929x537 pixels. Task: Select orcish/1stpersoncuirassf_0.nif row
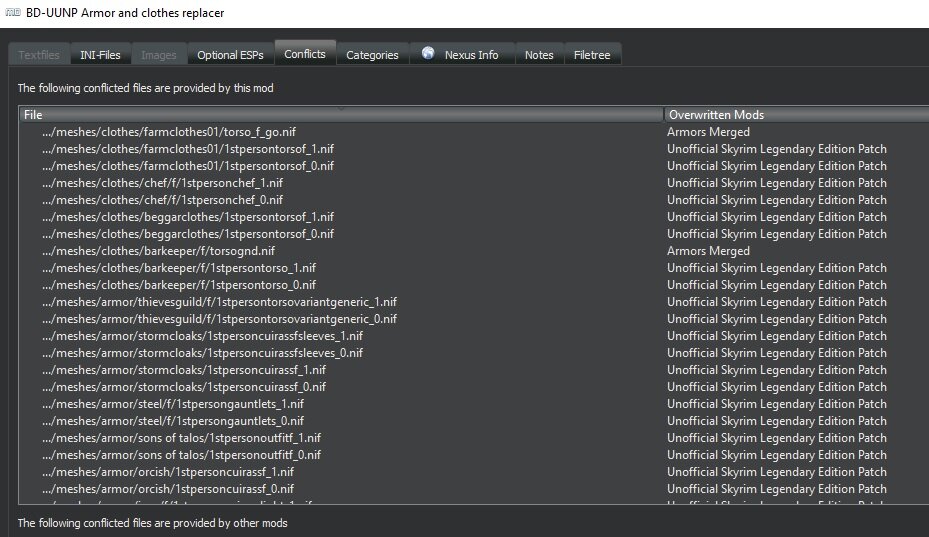pyautogui.click(x=473, y=489)
